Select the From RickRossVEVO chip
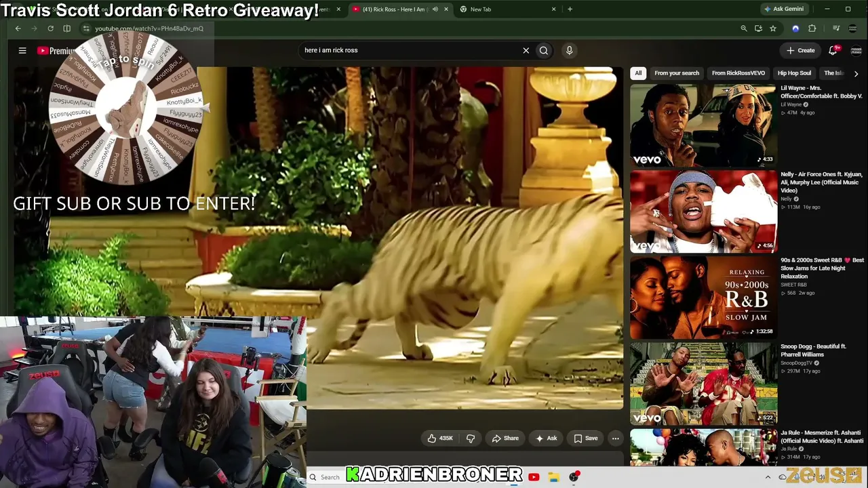 point(738,73)
